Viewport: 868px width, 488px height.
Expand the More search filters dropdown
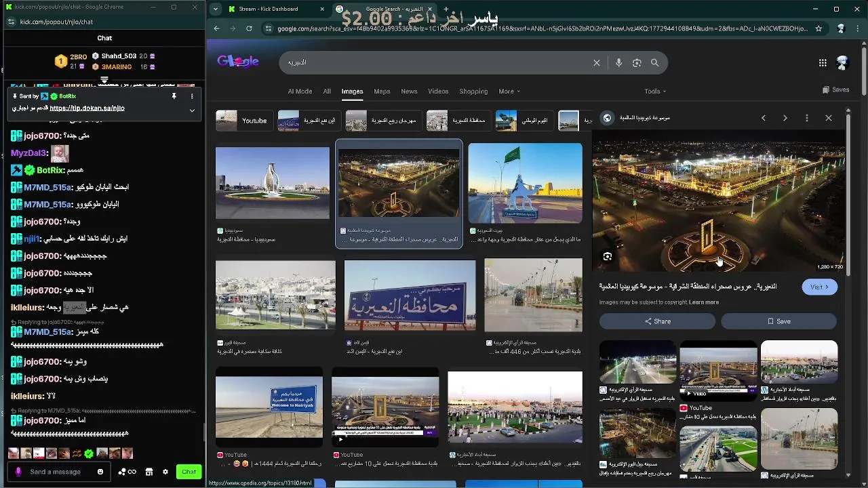[509, 91]
